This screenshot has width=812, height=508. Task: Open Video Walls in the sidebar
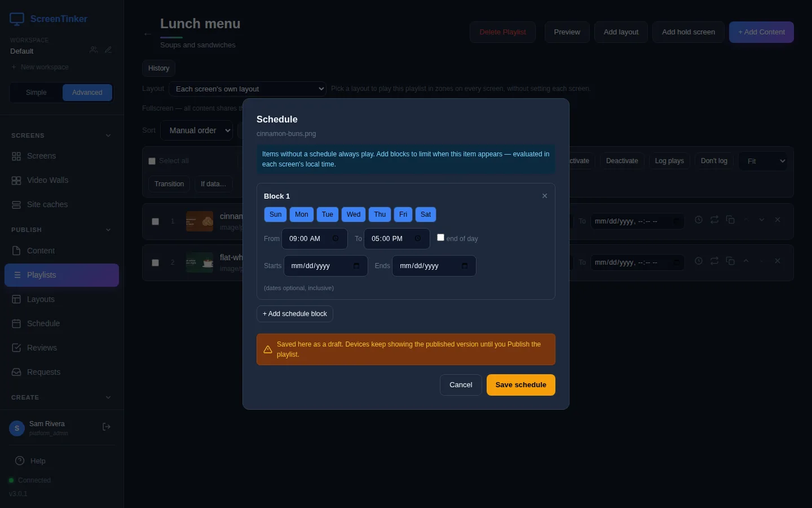[x=62, y=181]
